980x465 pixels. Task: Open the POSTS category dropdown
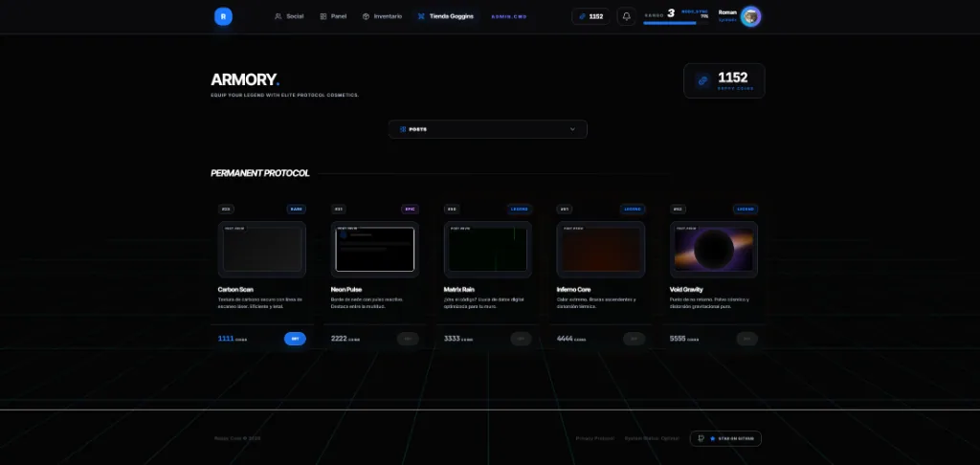pyautogui.click(x=487, y=129)
